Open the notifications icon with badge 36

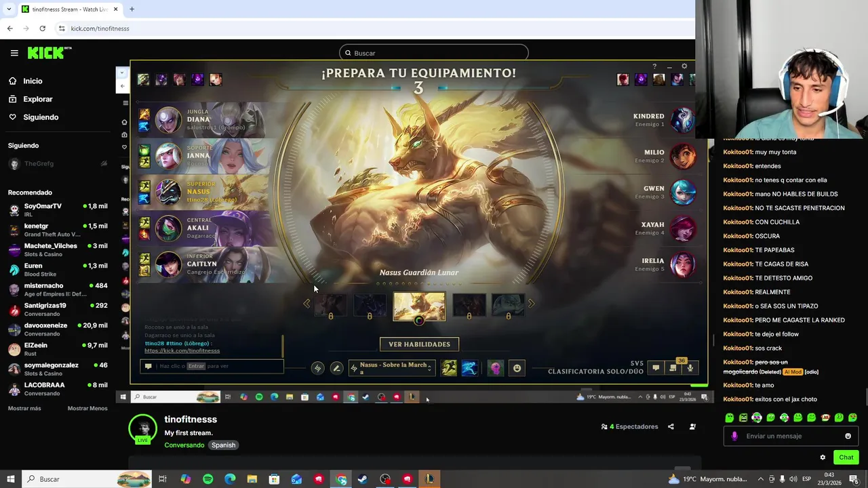pos(673,368)
